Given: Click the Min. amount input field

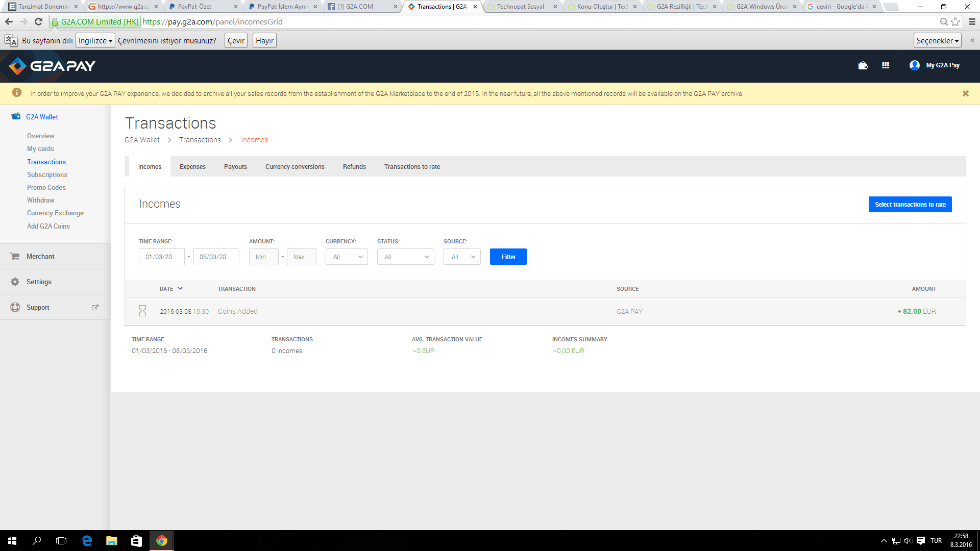Looking at the screenshot, I should 263,257.
